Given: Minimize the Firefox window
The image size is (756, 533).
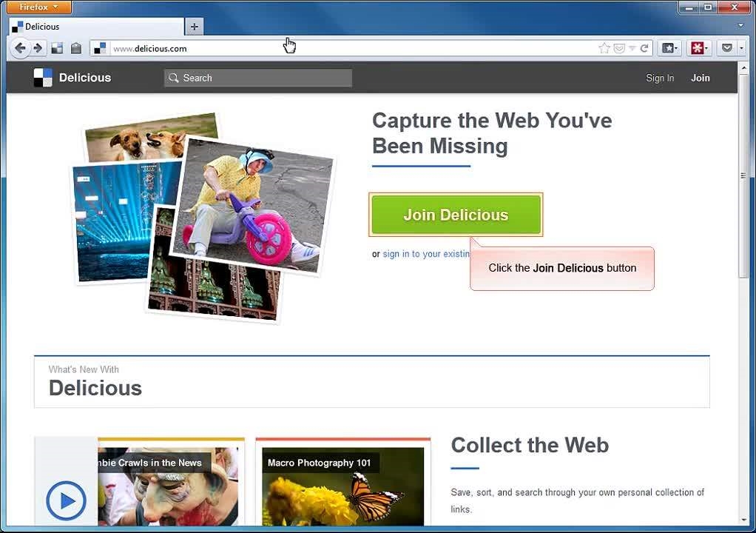Looking at the screenshot, I should click(x=689, y=7).
